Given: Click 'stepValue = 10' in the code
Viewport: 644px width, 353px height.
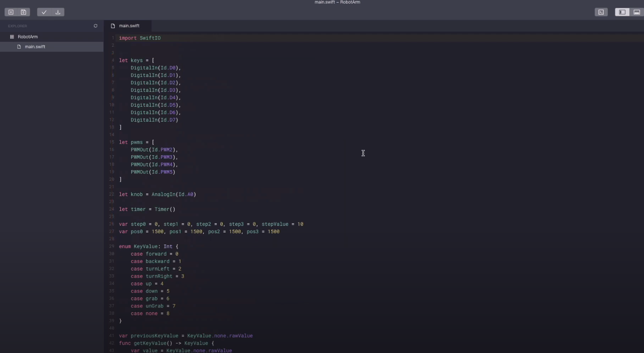Looking at the screenshot, I should tap(282, 224).
